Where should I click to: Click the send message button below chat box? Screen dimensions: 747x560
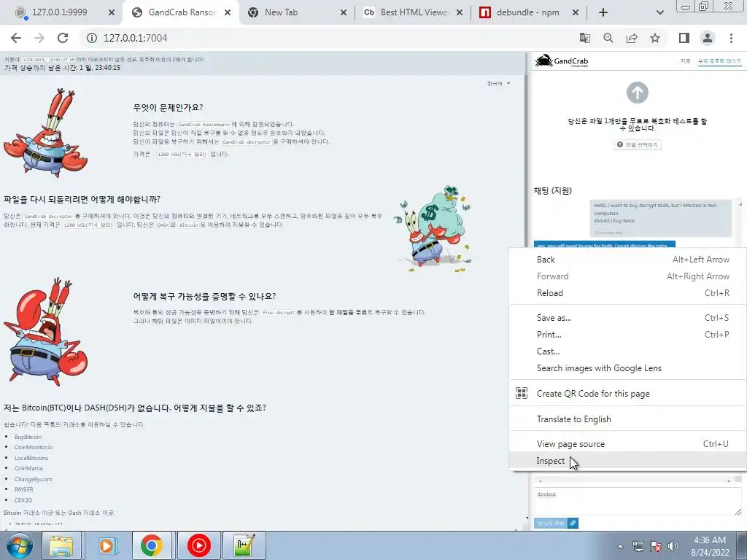click(550, 524)
